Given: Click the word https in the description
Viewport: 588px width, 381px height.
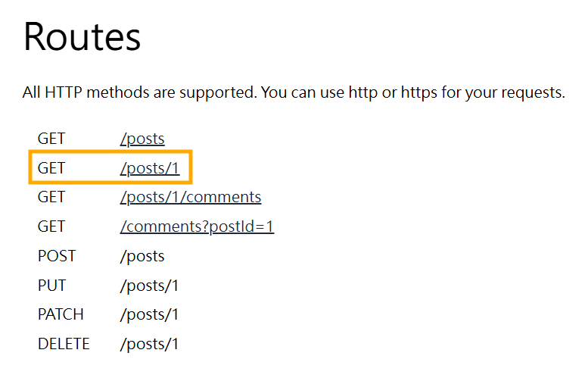Looking at the screenshot, I should pyautogui.click(x=419, y=92).
